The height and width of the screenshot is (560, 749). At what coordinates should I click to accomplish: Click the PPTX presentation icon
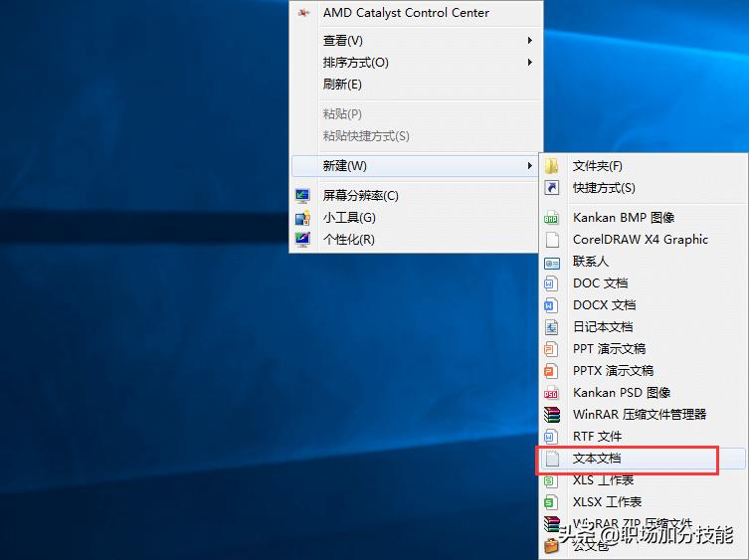[551, 371]
